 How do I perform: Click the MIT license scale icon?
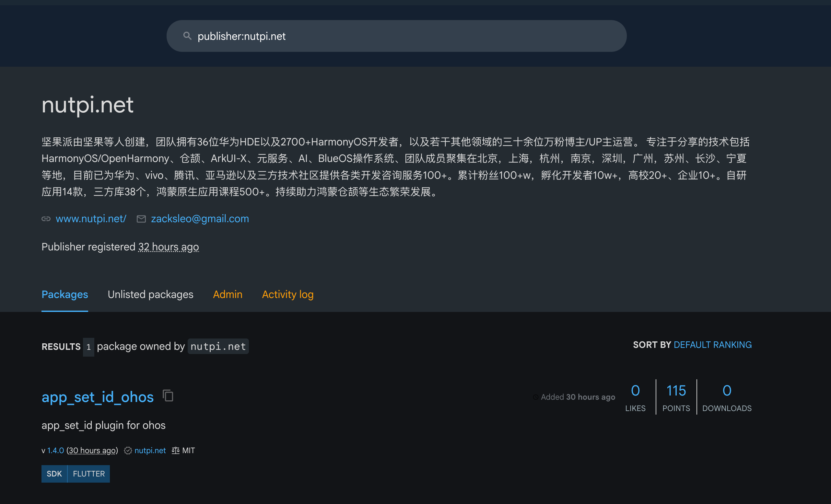click(x=175, y=451)
